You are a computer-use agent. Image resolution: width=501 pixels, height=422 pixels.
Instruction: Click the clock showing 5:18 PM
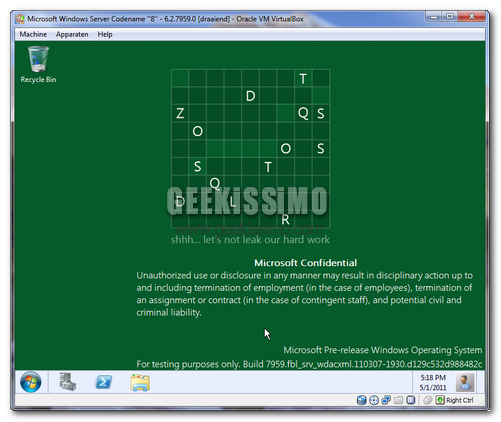coord(433,378)
